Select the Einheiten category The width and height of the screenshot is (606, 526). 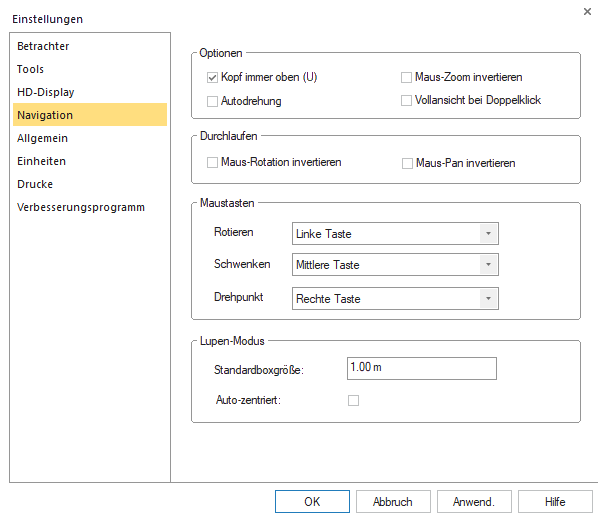[x=42, y=161]
